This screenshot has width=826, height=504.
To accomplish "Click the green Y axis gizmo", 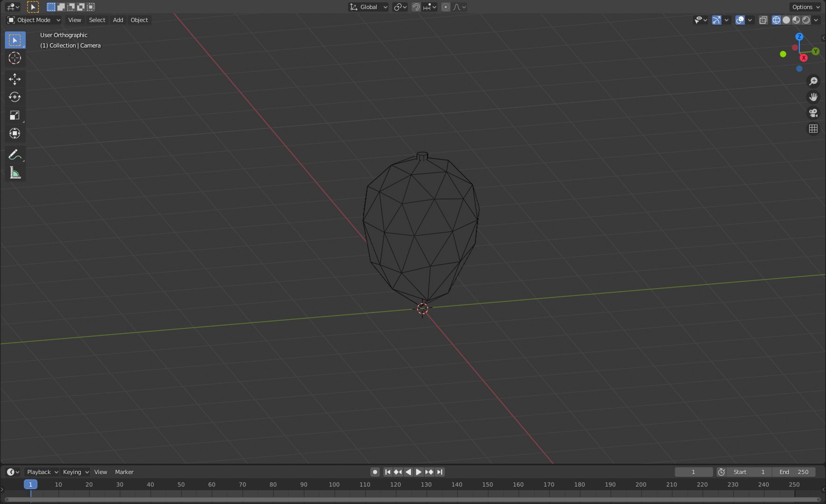I will tap(816, 51).
